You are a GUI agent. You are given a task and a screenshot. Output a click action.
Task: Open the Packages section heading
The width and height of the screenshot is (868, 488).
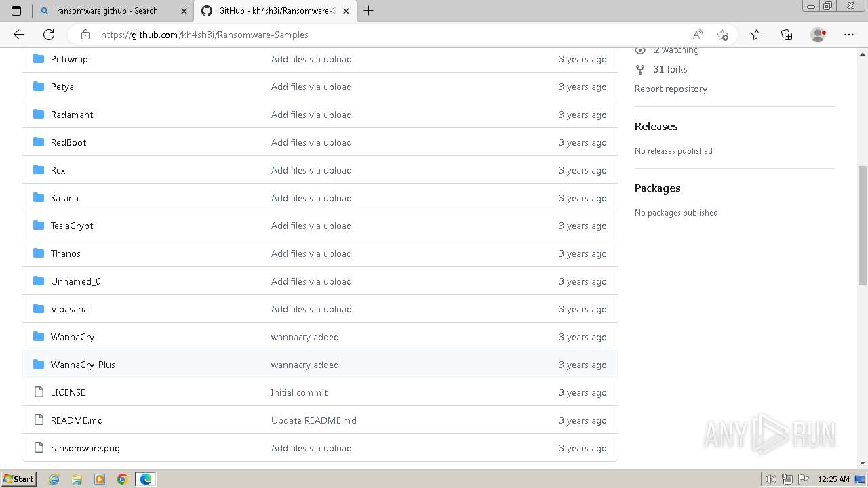(658, 188)
